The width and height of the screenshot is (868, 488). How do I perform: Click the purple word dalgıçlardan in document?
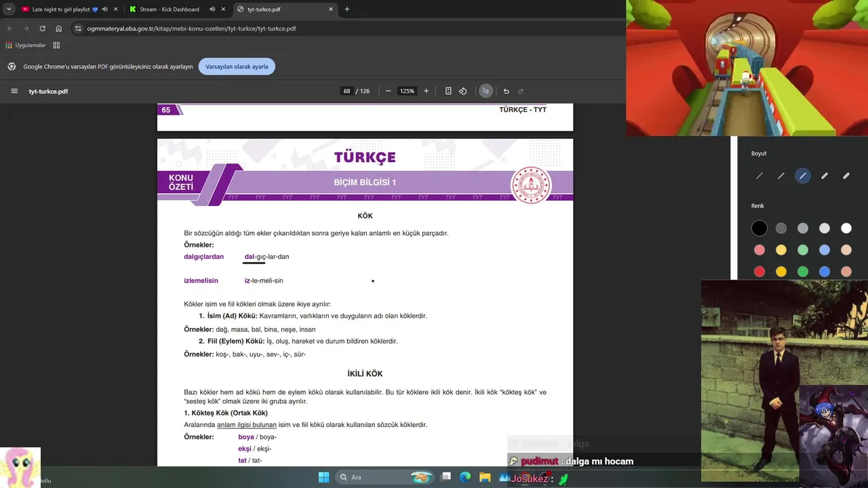tap(203, 257)
